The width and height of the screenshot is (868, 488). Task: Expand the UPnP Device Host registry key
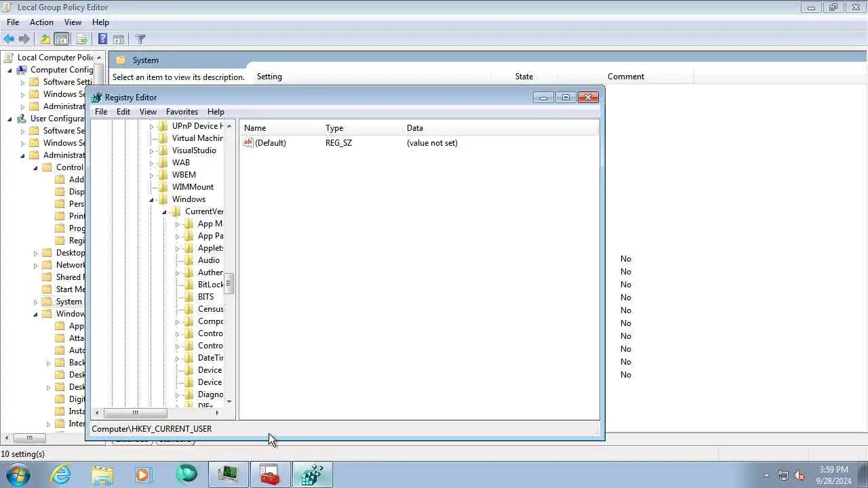coord(152,126)
